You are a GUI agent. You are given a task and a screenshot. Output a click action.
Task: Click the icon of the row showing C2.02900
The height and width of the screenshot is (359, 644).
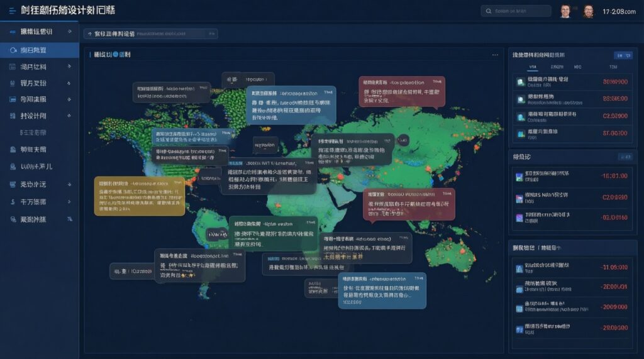[x=520, y=116]
